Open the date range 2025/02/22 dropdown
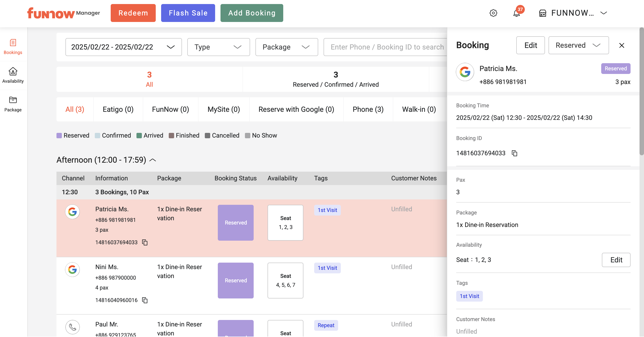The image size is (644, 337). click(x=123, y=47)
